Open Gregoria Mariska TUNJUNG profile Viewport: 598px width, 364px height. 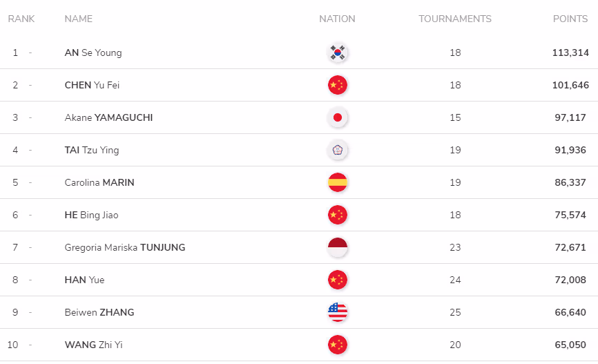pyautogui.click(x=125, y=248)
